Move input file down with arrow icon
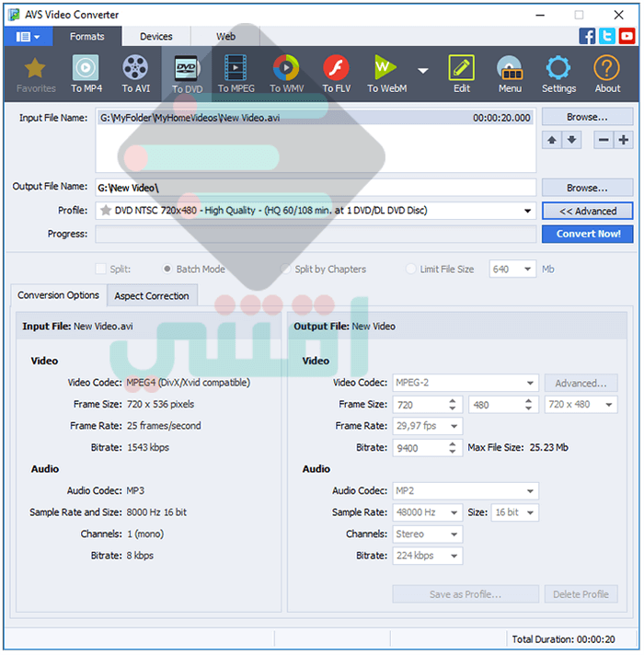Image resolution: width=644 pixels, height=655 pixels. (571, 140)
